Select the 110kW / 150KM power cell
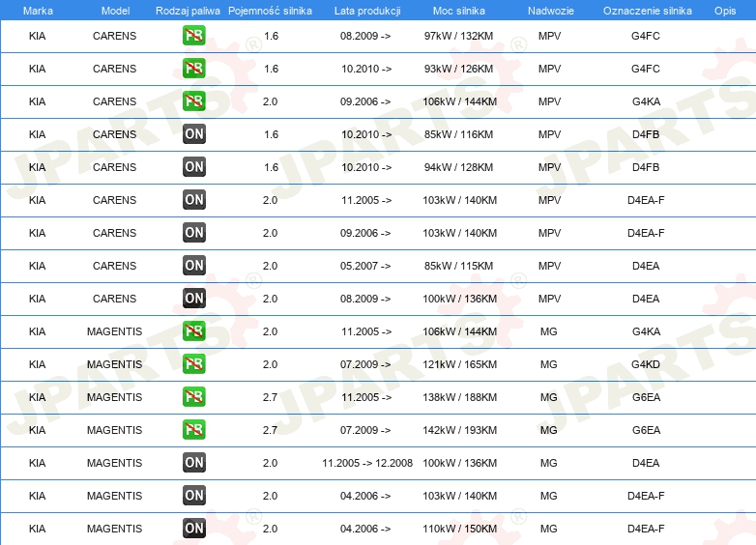 tap(459, 529)
